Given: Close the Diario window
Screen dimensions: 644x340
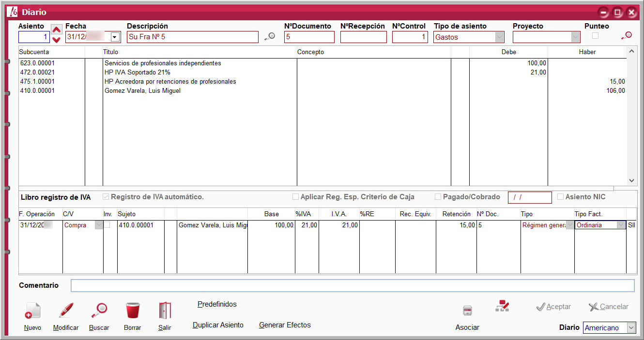Looking at the screenshot, I should coord(631,13).
